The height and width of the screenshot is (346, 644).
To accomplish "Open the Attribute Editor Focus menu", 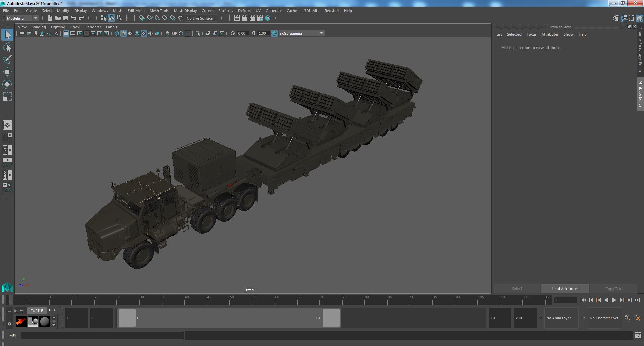I will [x=531, y=34].
